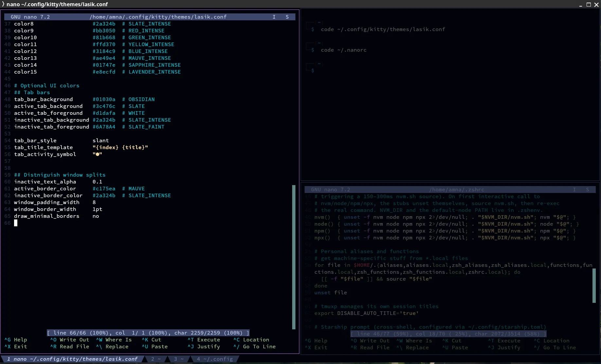Click ^K Cut in left nano pane
This screenshot has width=601, height=364.
151,339
